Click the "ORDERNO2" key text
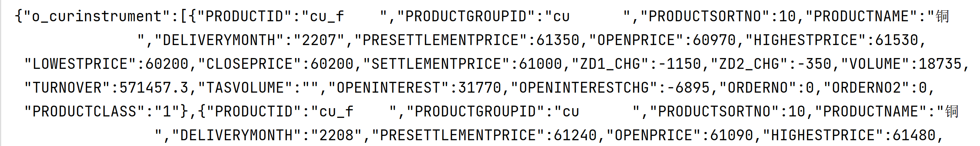This screenshot has width=980, height=146. tap(866, 88)
